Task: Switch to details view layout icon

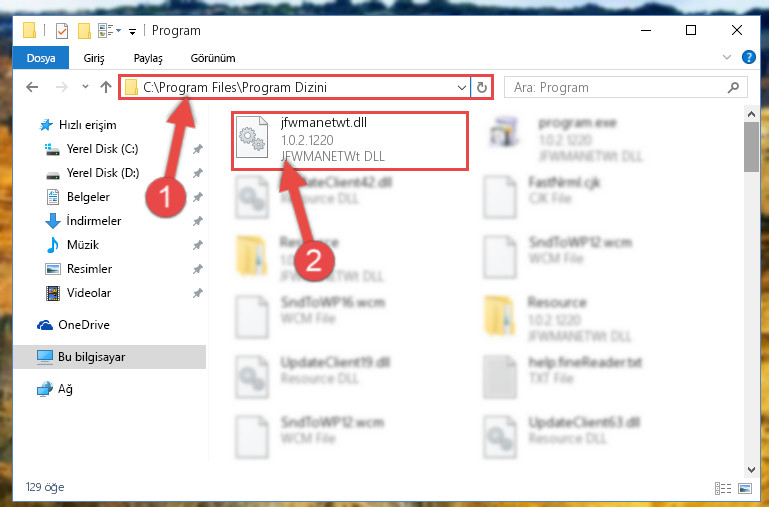Action: 723,488
